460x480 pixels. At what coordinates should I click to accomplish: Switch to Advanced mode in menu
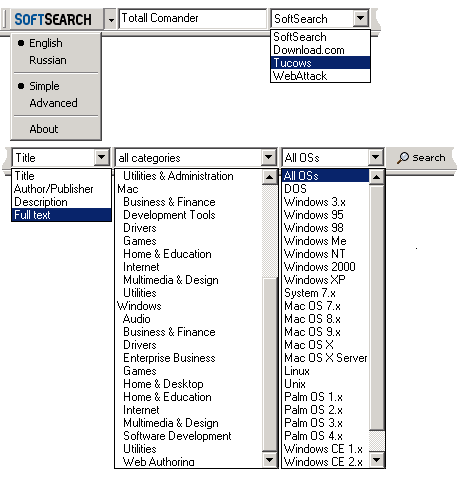click(x=53, y=103)
